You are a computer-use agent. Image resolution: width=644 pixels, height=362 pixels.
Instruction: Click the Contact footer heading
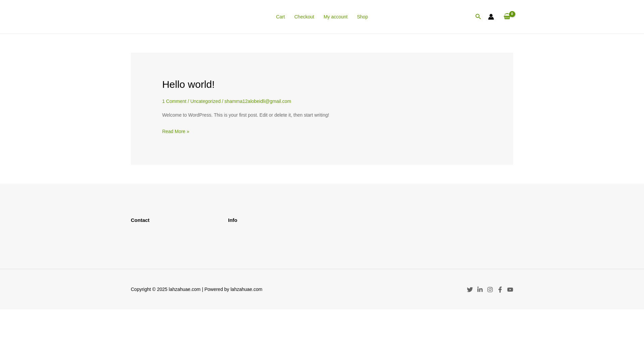click(x=140, y=220)
